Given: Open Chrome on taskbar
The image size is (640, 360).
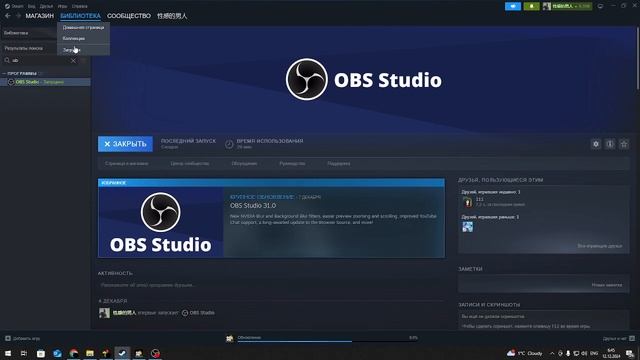Looking at the screenshot, I should (73, 353).
